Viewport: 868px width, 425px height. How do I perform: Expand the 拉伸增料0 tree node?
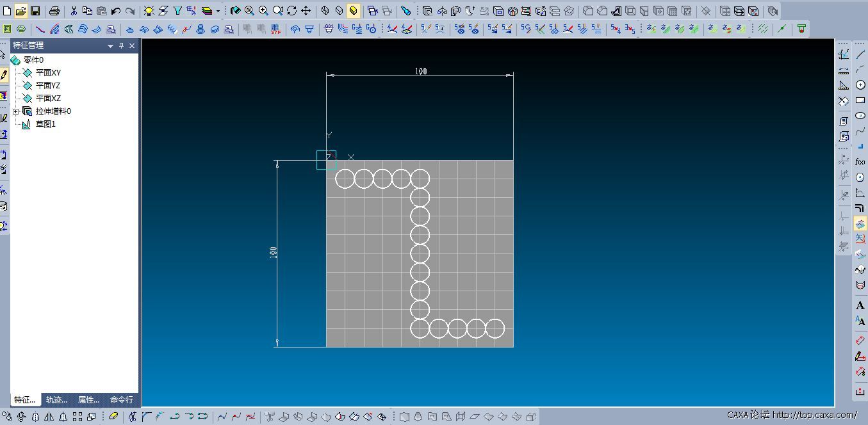pyautogui.click(x=16, y=111)
